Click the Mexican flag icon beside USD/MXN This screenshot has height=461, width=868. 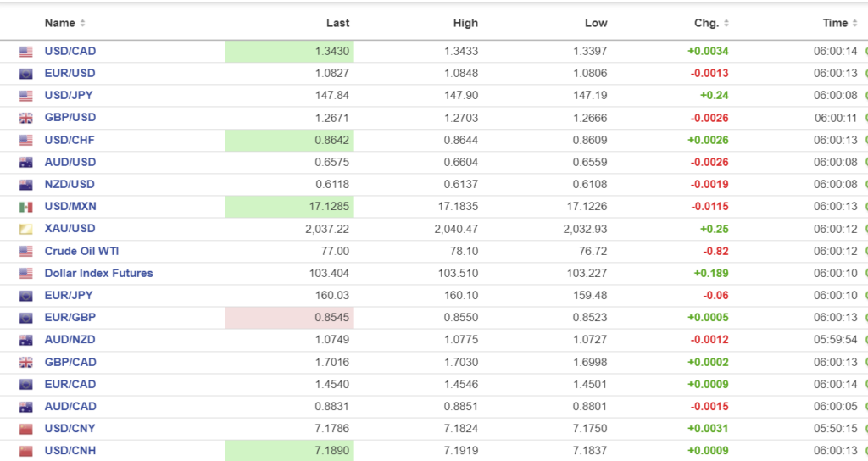pos(26,207)
